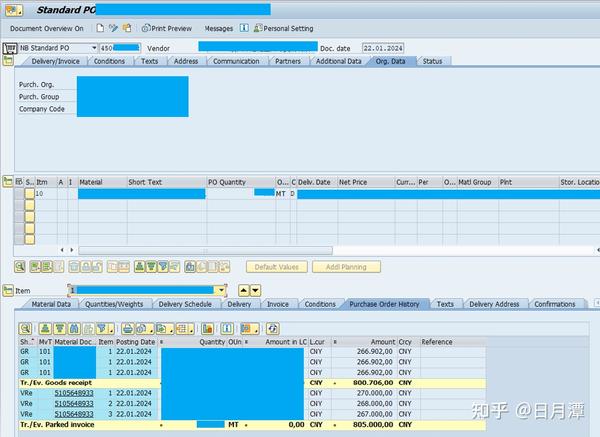The height and width of the screenshot is (437, 600).
Task: Open item table configuration icon
Action: pos(19,182)
